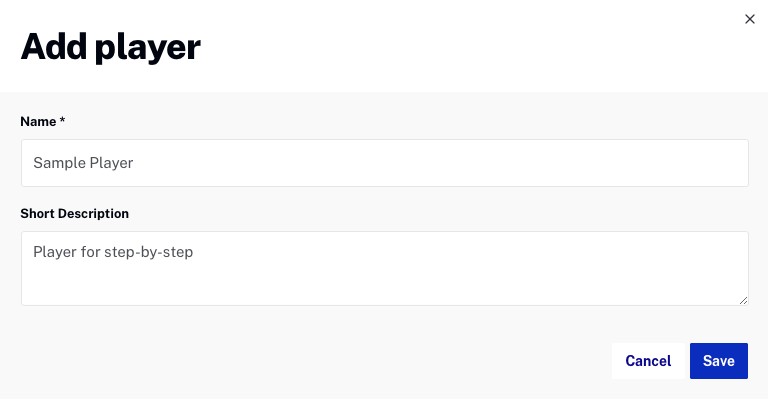The height and width of the screenshot is (399, 768).
Task: Click the "Name *" field label
Action: point(43,121)
